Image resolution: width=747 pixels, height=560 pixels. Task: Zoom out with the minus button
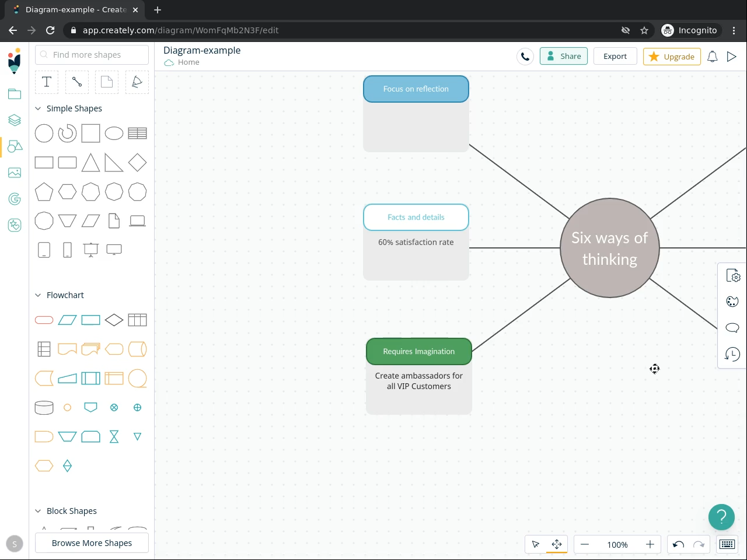pyautogui.click(x=585, y=544)
